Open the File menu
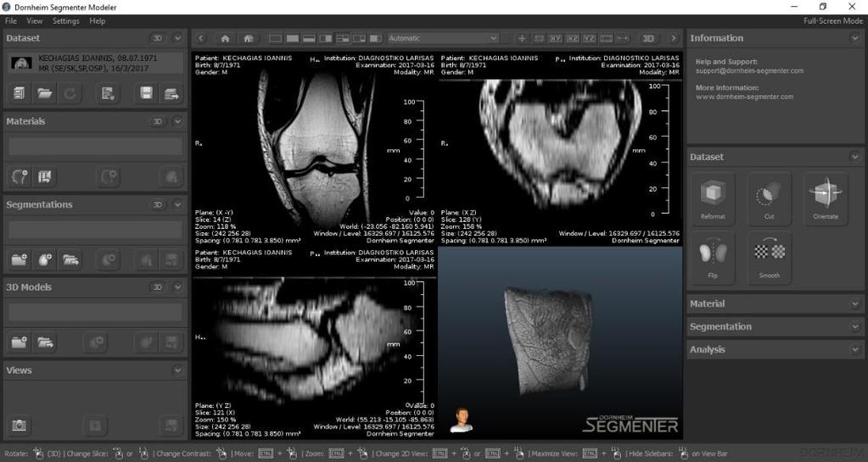 (10, 21)
